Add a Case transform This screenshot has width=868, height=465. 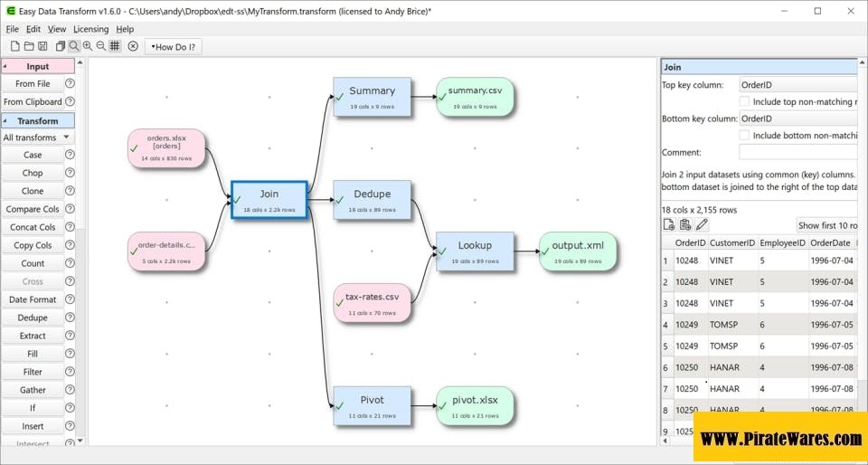pyautogui.click(x=33, y=155)
